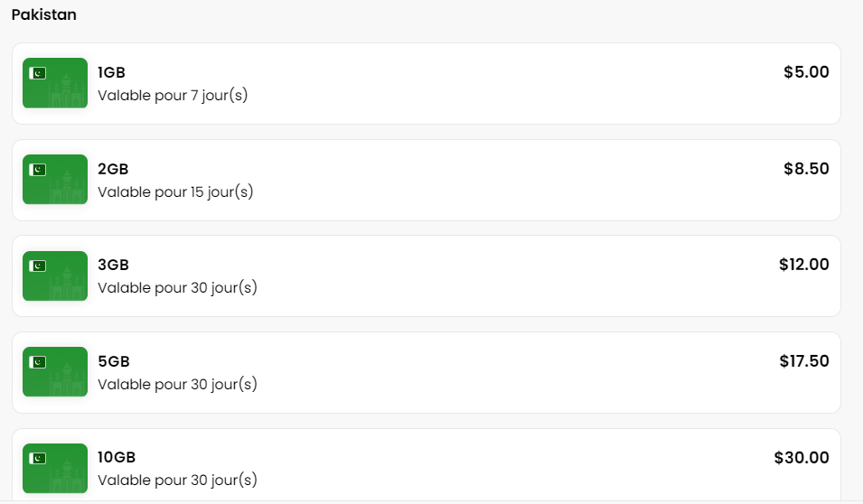
Task: Pick the 10GB plan title
Action: (x=117, y=457)
